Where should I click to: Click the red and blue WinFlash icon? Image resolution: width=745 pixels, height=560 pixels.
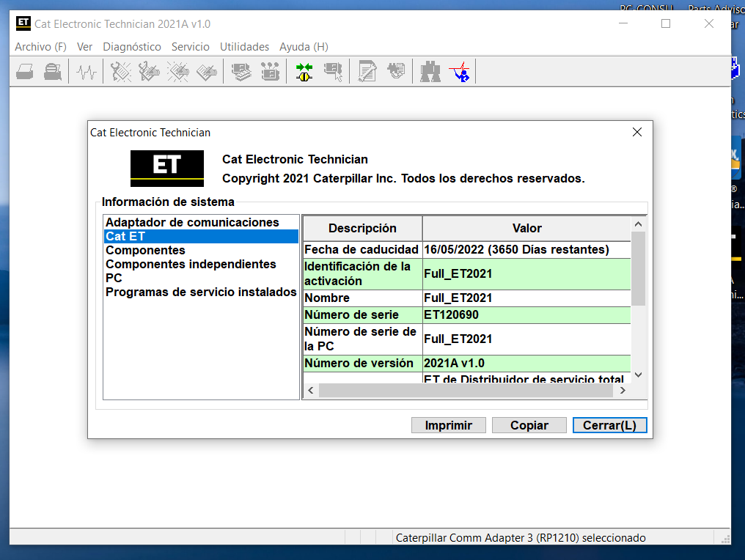[460, 72]
